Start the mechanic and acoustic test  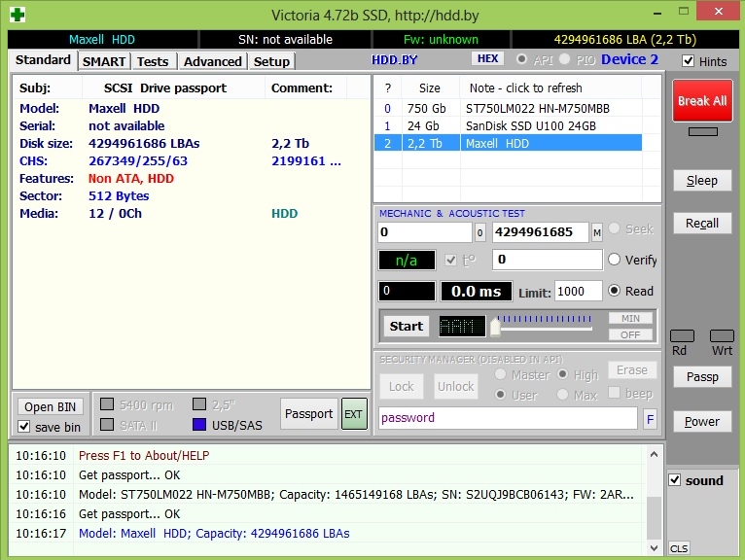pos(407,327)
